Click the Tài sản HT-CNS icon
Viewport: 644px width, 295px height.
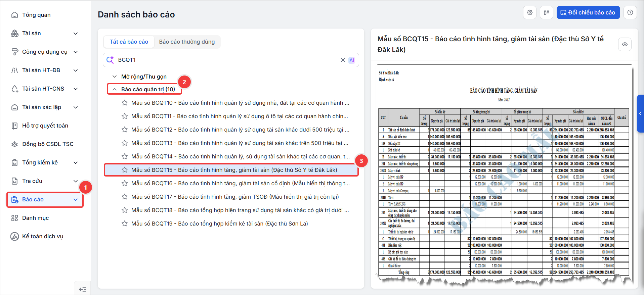(14, 89)
